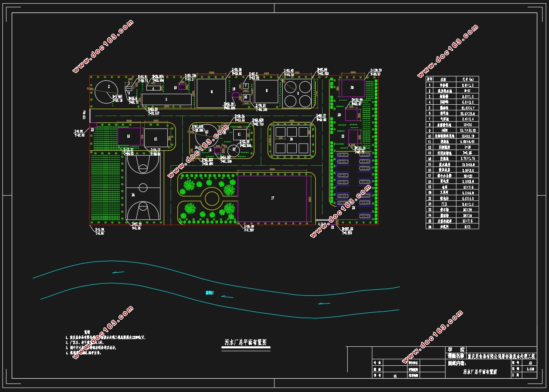
Task: Select table cell 1.74×1.74
Action: point(467,159)
